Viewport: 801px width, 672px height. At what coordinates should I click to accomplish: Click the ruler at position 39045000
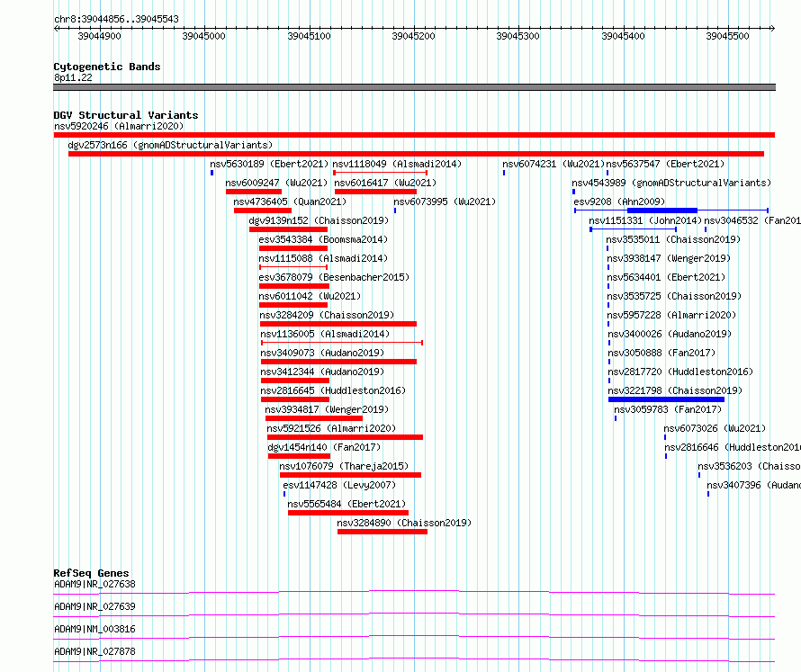click(203, 36)
